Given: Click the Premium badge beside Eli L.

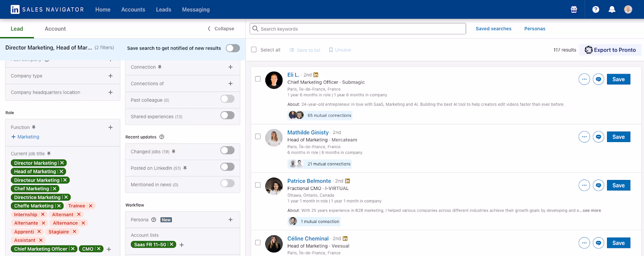Looking at the screenshot, I should [x=316, y=75].
